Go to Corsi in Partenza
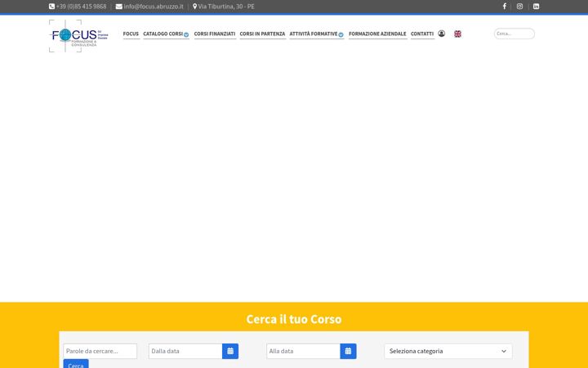Viewport: 588px width, 368px height. (262, 34)
